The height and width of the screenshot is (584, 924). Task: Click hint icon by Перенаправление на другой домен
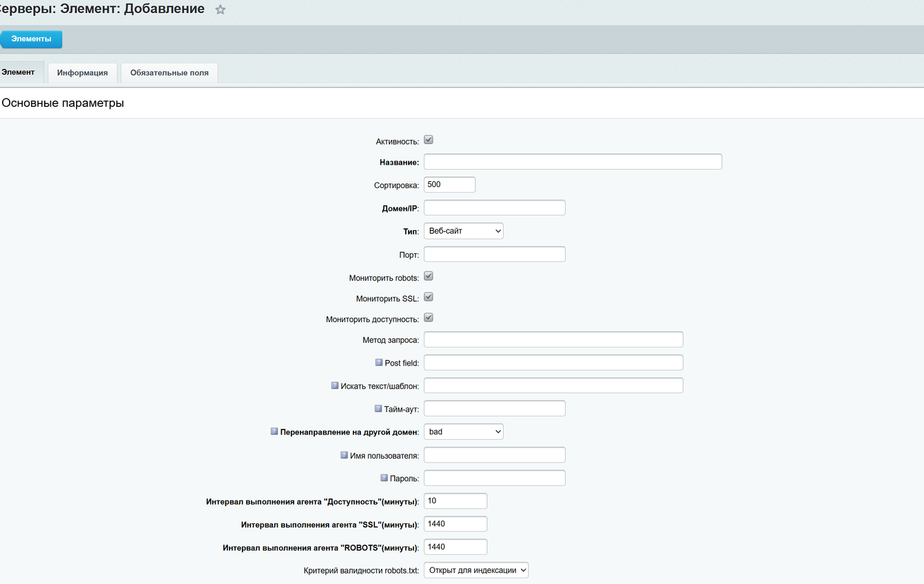tap(274, 432)
